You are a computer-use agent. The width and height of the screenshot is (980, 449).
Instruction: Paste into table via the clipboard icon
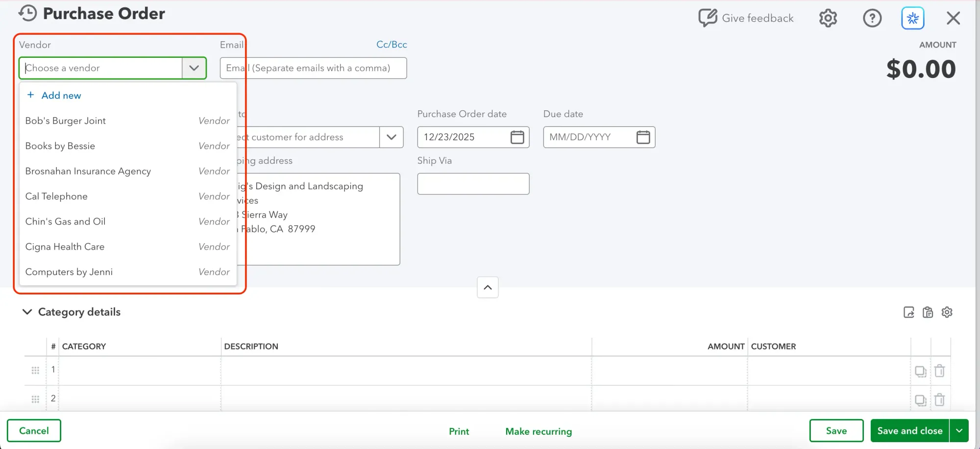928,312
